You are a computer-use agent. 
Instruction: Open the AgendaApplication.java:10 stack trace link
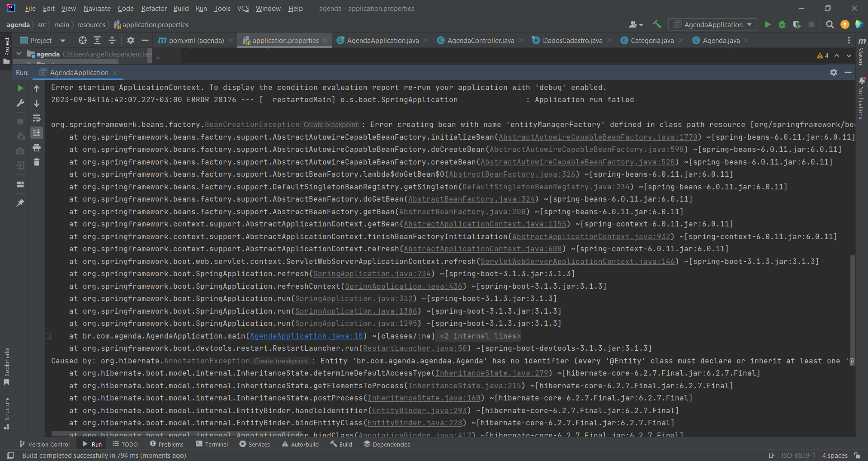(306, 336)
